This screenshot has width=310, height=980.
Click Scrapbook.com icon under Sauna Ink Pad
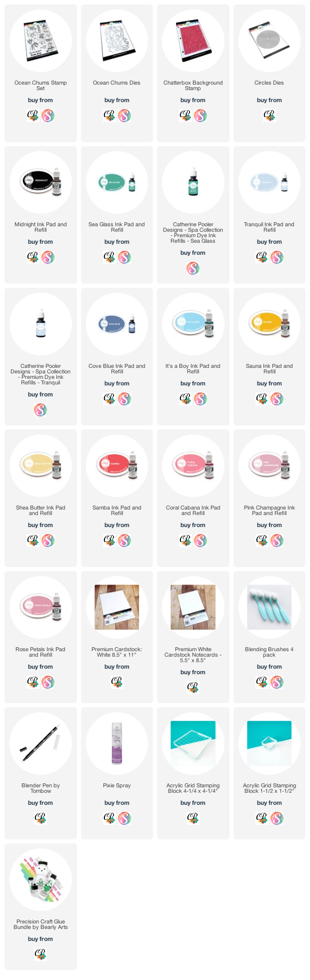tap(277, 399)
